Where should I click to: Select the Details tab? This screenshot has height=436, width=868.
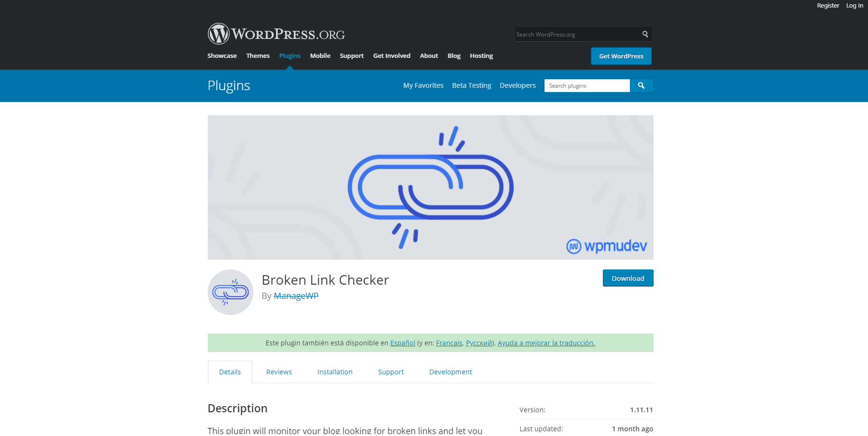(230, 372)
